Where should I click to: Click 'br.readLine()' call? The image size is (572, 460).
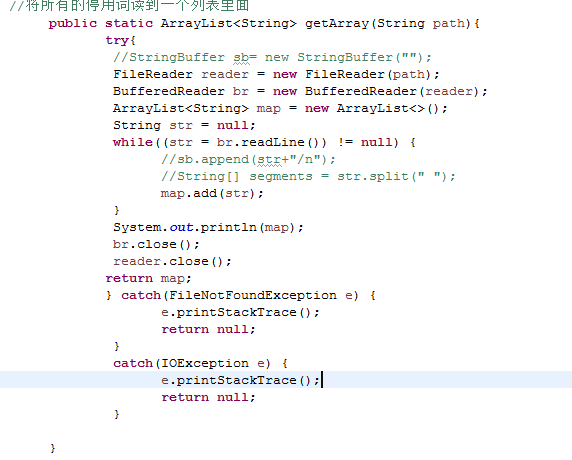pos(271,142)
